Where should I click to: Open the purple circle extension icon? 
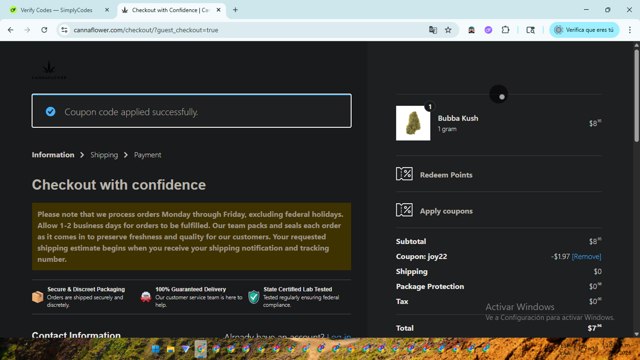click(x=488, y=30)
